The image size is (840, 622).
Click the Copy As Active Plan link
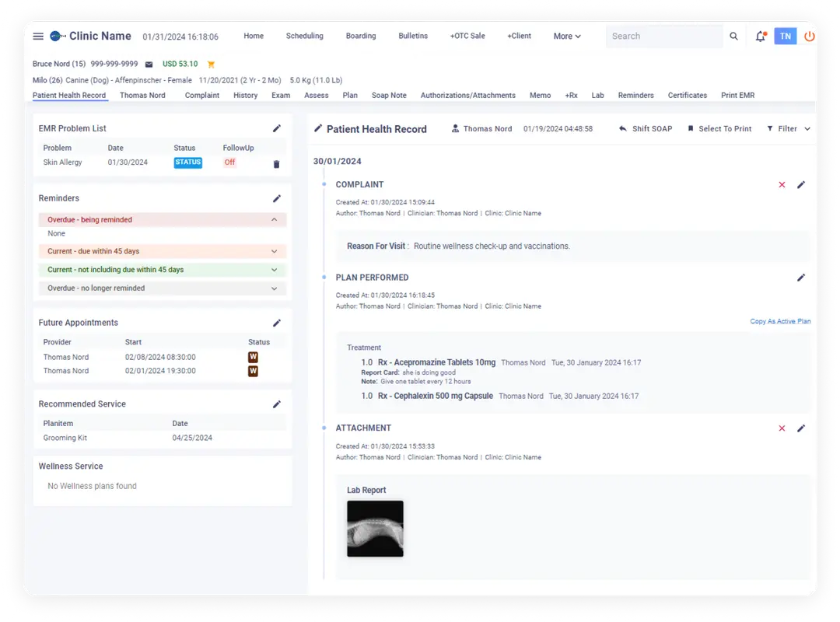click(780, 320)
